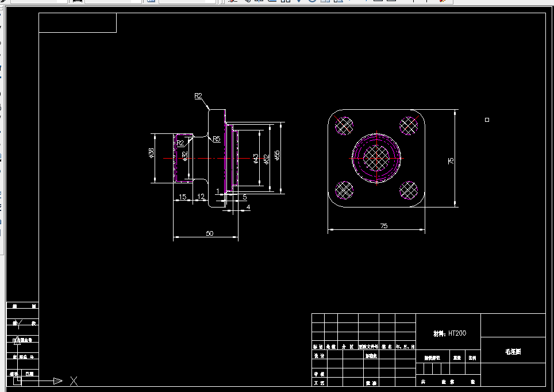The image size is (554, 392).
Task: Click the φ55 diameter dimension text
Action: [x=277, y=155]
